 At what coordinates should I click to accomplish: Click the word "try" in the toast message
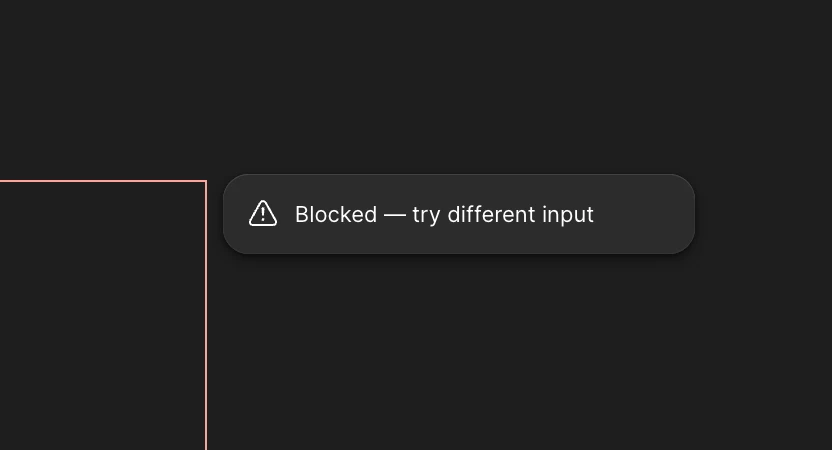426,215
